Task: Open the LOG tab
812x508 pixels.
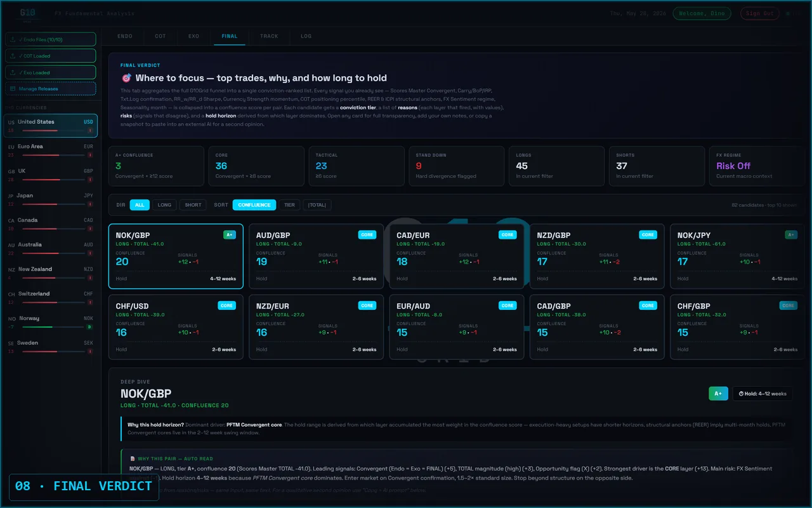Action: coord(306,36)
